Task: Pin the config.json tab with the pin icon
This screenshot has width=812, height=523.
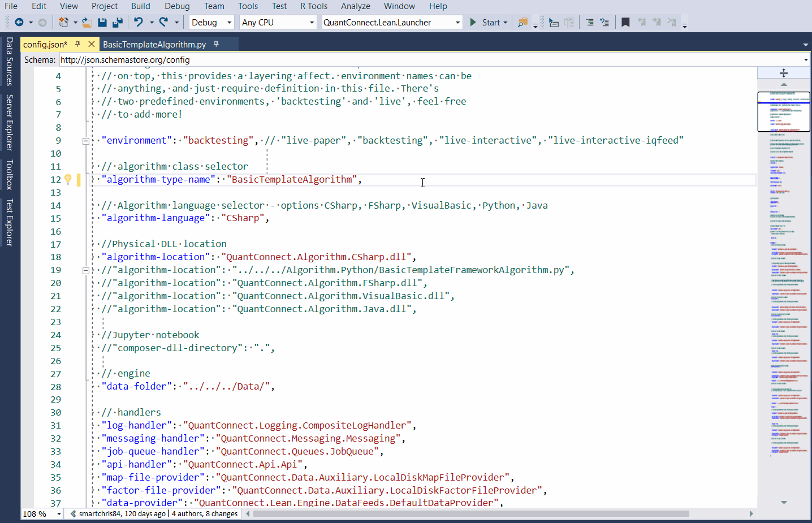Action: pos(78,44)
